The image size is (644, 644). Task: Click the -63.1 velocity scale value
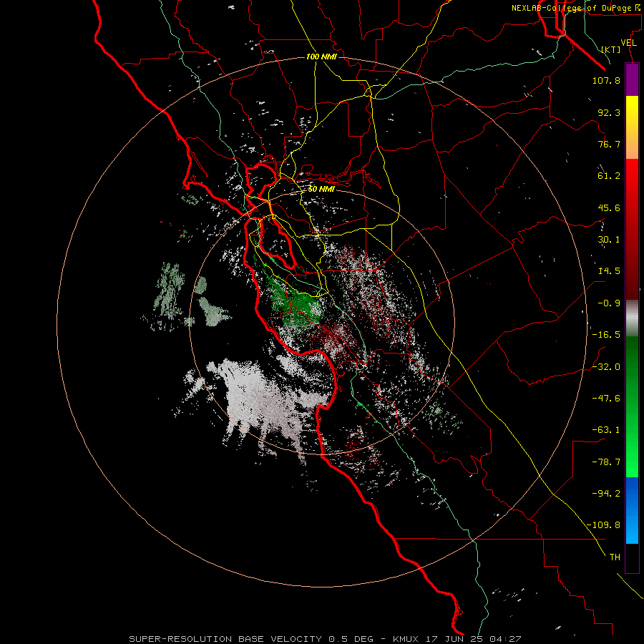(606, 430)
